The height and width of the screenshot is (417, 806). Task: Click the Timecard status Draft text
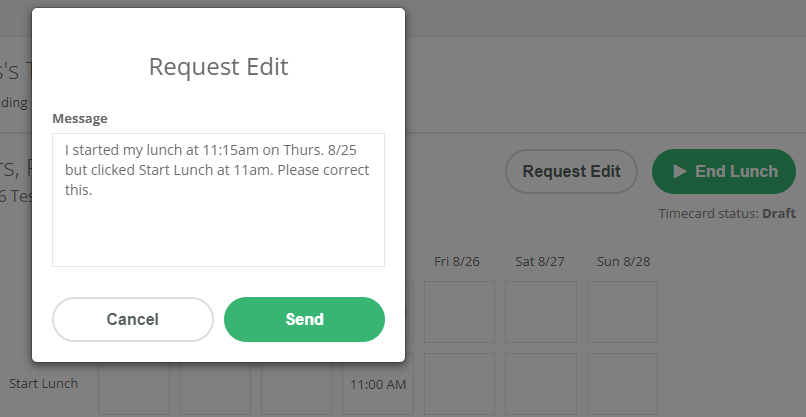coord(727,213)
